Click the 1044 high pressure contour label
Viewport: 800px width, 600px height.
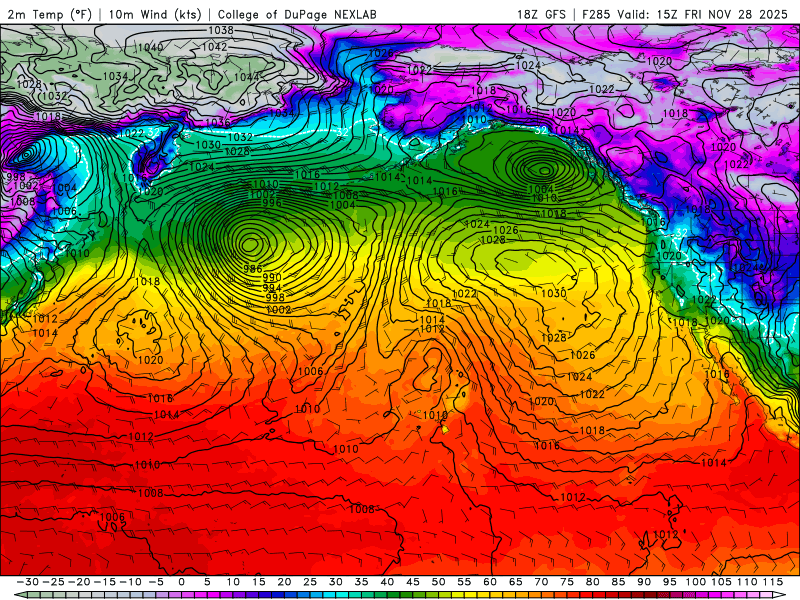245,77
